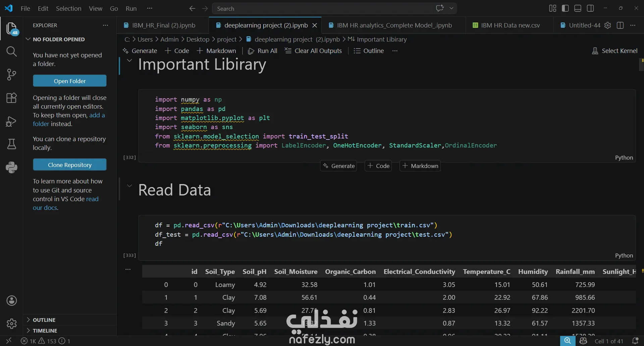Open the Search view in the activity bar
This screenshot has width=644, height=346.
pos(12,51)
